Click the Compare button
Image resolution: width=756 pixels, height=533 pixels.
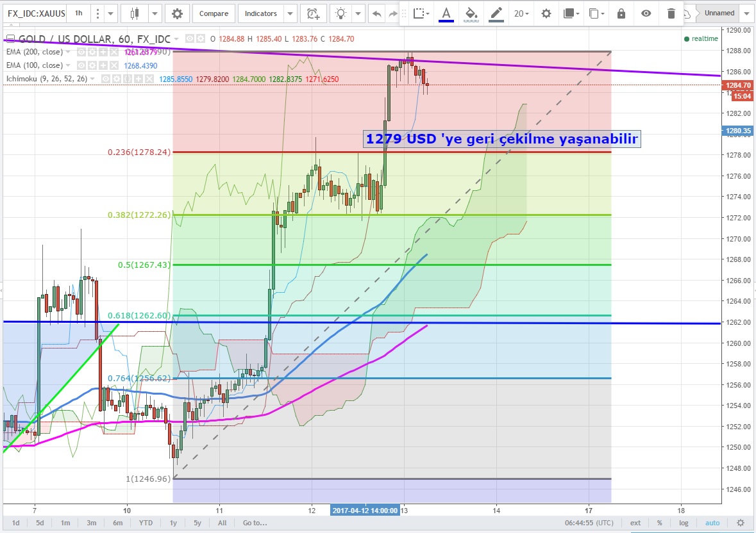[x=214, y=13]
